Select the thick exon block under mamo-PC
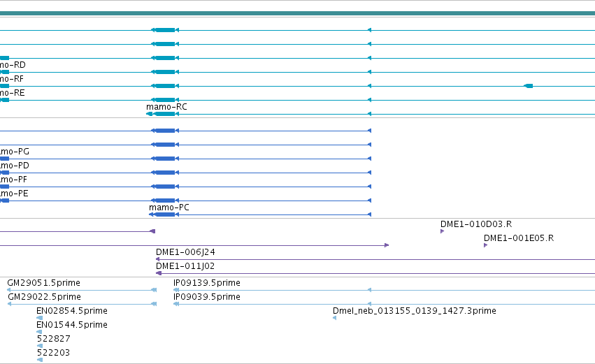This screenshot has width=595, height=364. click(x=166, y=214)
